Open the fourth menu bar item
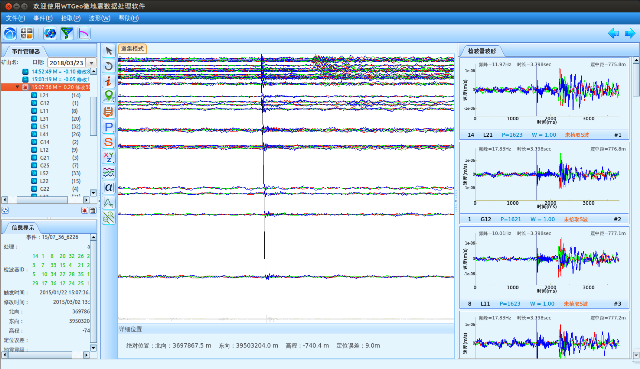Image resolution: width=640 pixels, height=369 pixels. (x=100, y=18)
